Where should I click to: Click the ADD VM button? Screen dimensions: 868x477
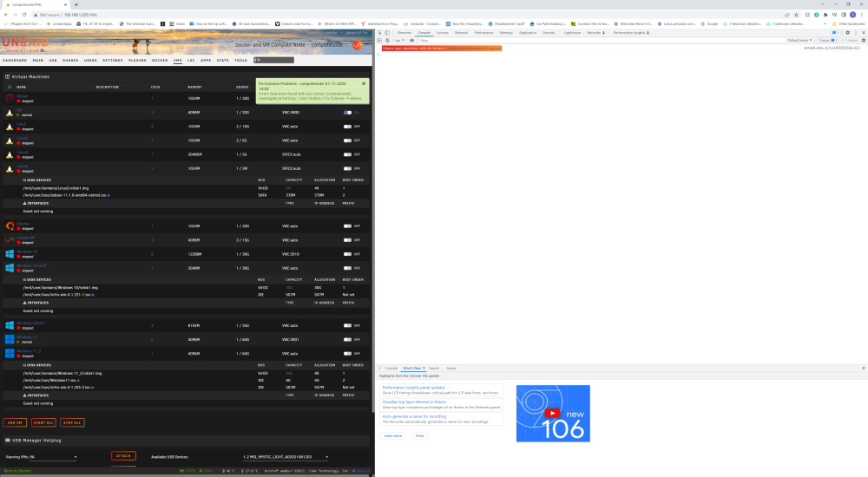pyautogui.click(x=15, y=422)
